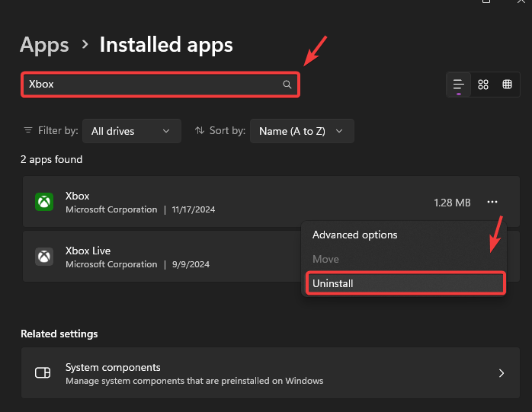Expand System components with the chevron
The width and height of the screenshot is (532, 412).
[501, 373]
